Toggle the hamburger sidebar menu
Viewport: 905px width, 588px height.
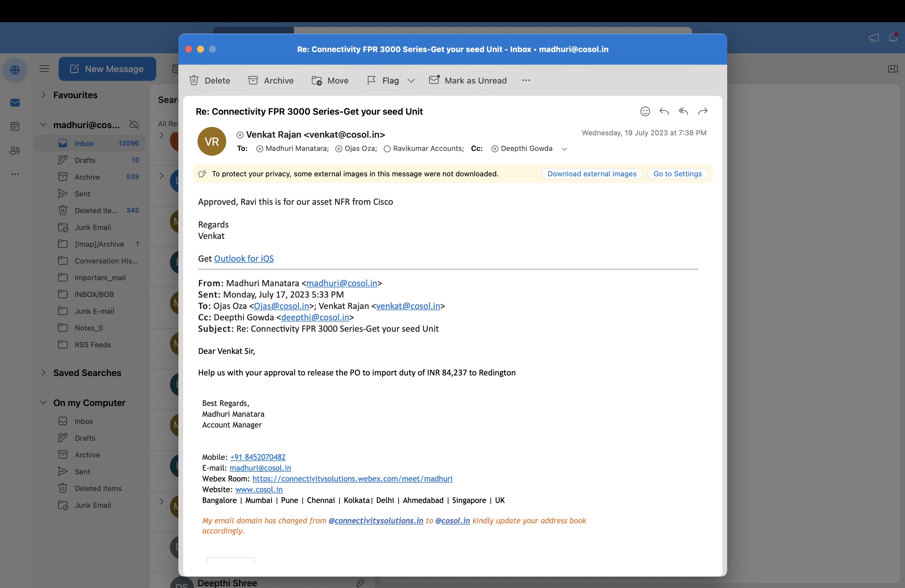(44, 69)
